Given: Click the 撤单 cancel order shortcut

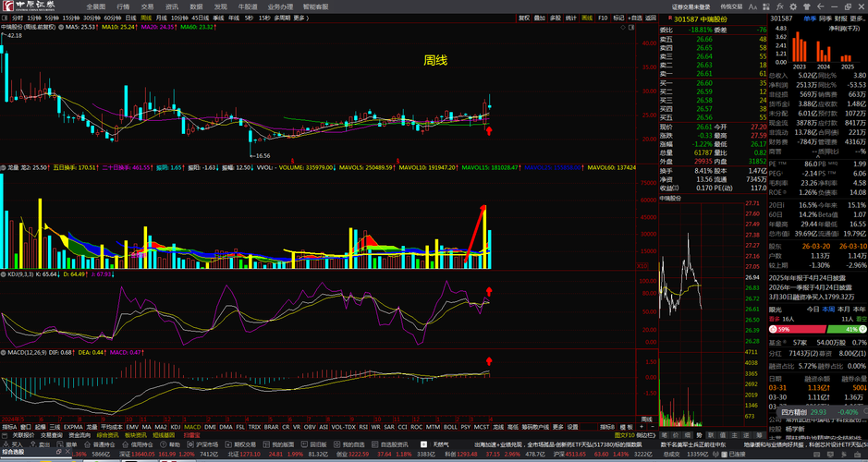Looking at the screenshot, I should pos(67,444).
